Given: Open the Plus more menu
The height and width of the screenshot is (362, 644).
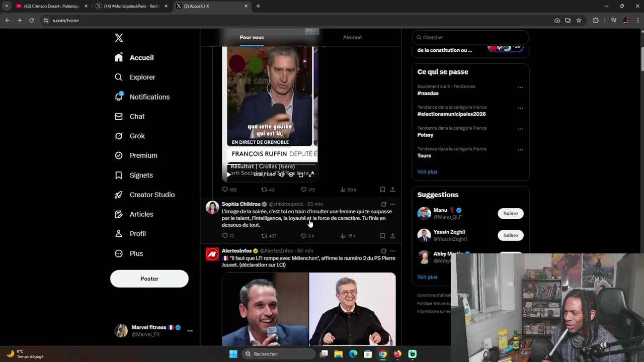Looking at the screenshot, I should point(129,253).
